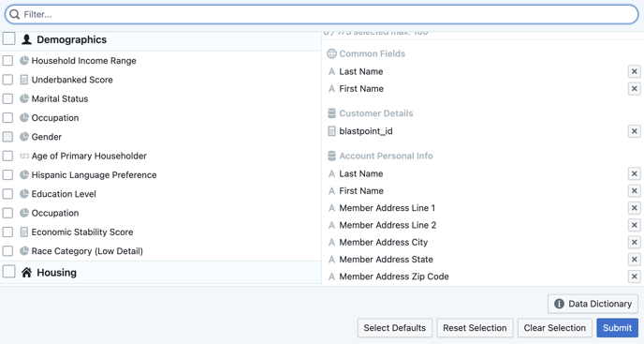Check the Education Level checkbox
Image resolution: width=644 pixels, height=344 pixels.
coord(7,194)
